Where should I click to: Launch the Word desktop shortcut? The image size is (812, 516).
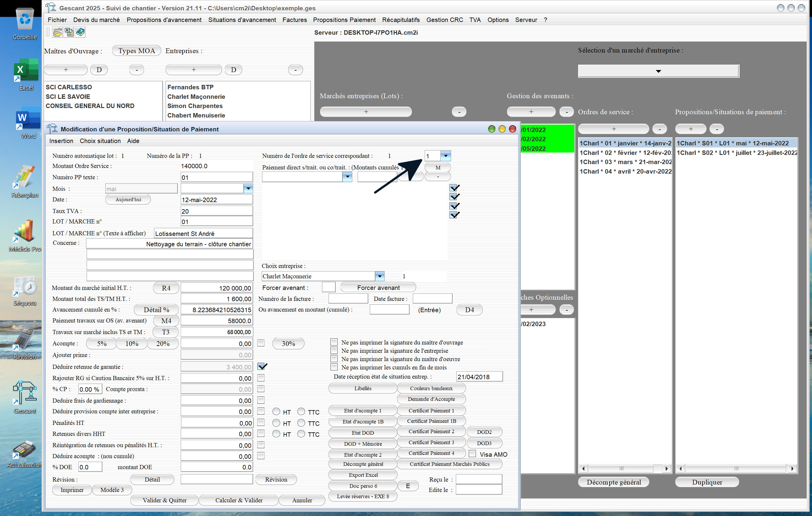[28, 123]
